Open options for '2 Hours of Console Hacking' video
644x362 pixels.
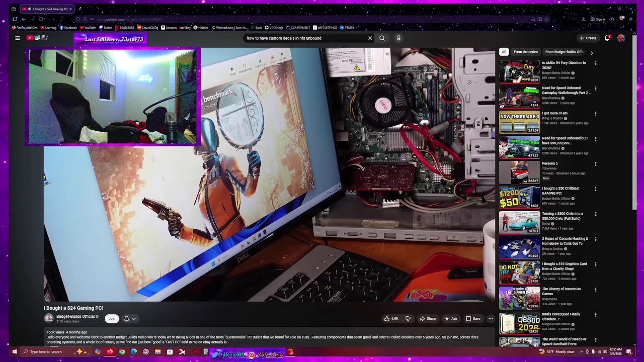click(x=596, y=239)
